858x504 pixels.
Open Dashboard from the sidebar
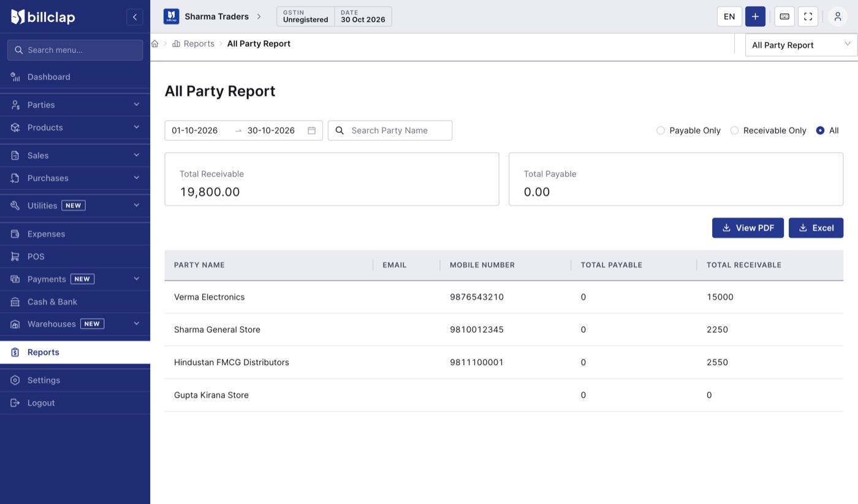75,77
